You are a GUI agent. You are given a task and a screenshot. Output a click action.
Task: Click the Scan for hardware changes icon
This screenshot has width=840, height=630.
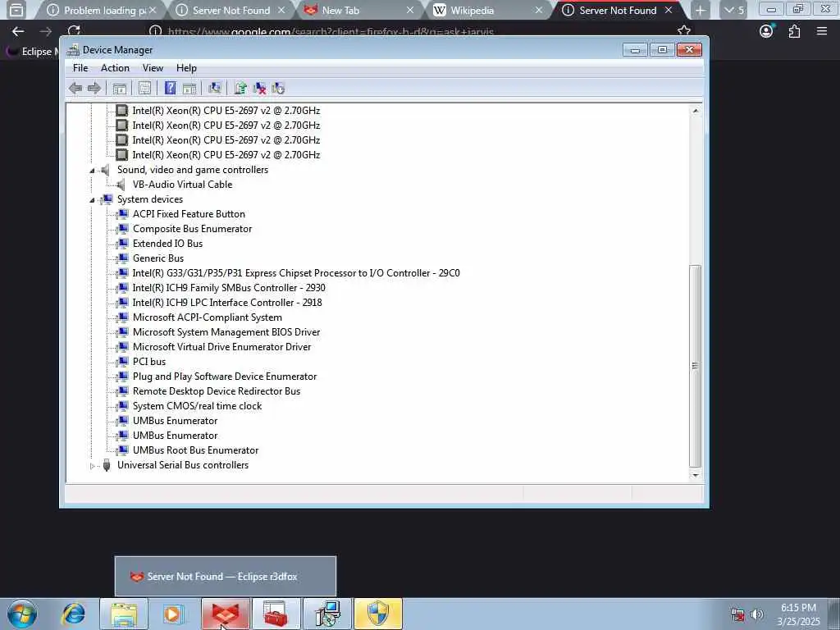215,89
